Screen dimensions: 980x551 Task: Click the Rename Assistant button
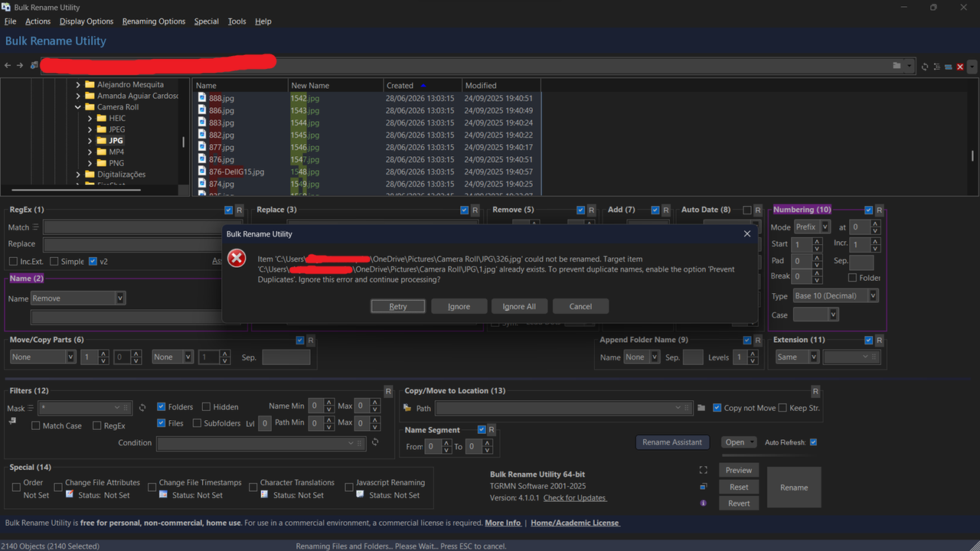click(672, 442)
